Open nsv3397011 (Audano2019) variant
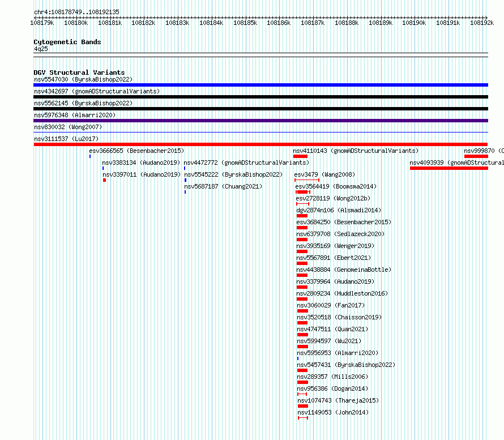Viewport: 504px width, 440px height. click(x=142, y=174)
